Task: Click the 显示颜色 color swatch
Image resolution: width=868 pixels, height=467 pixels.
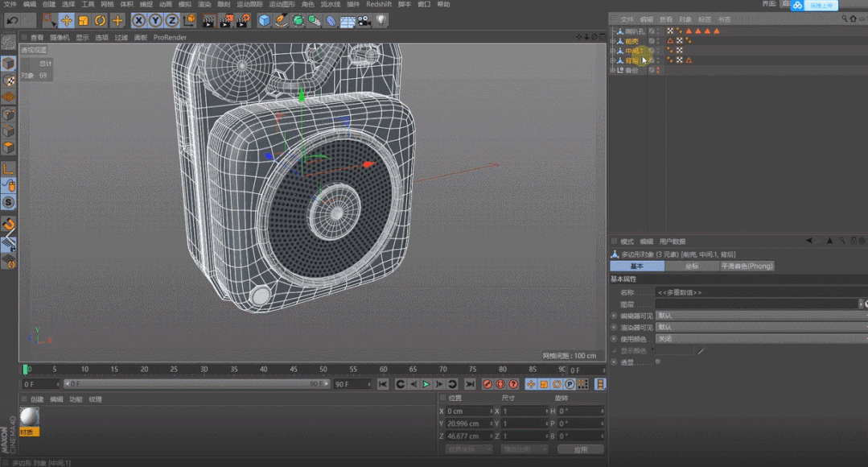Action: (674, 351)
